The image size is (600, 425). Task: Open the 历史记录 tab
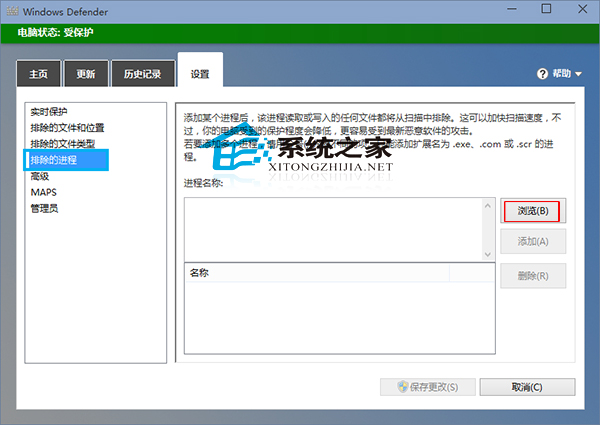[143, 74]
